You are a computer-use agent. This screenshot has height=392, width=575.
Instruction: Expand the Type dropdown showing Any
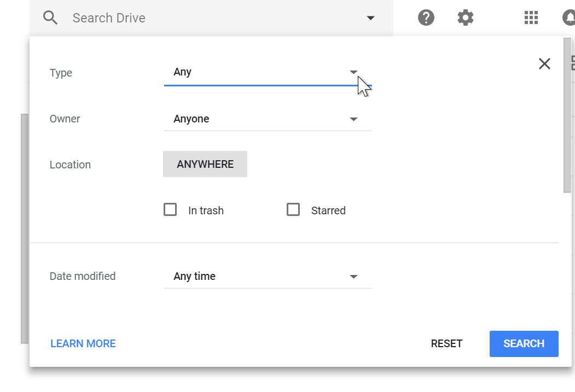tap(268, 72)
